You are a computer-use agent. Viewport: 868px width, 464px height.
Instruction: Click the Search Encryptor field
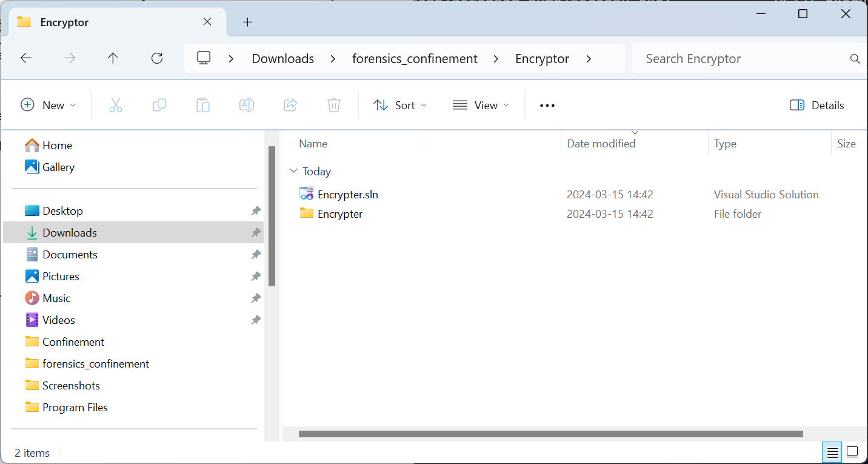point(739,59)
